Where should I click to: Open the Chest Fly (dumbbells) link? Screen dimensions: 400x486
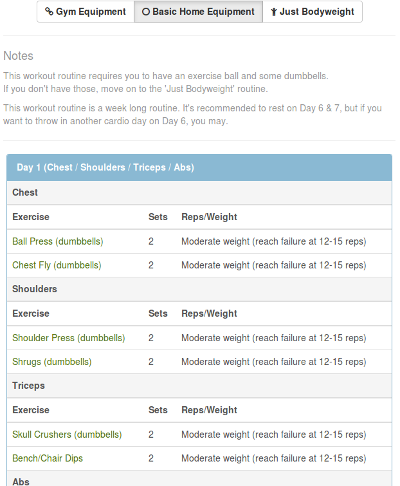[x=57, y=265]
